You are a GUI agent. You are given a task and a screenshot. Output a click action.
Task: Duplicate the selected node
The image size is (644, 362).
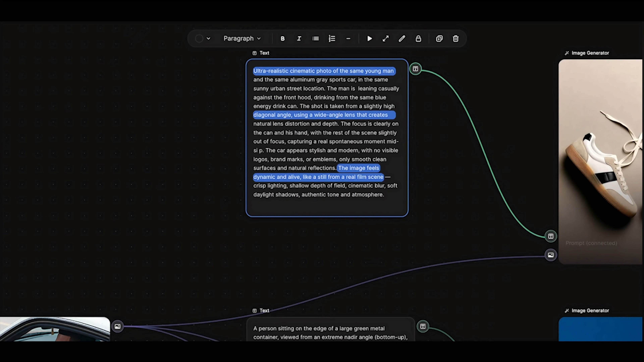tap(439, 39)
